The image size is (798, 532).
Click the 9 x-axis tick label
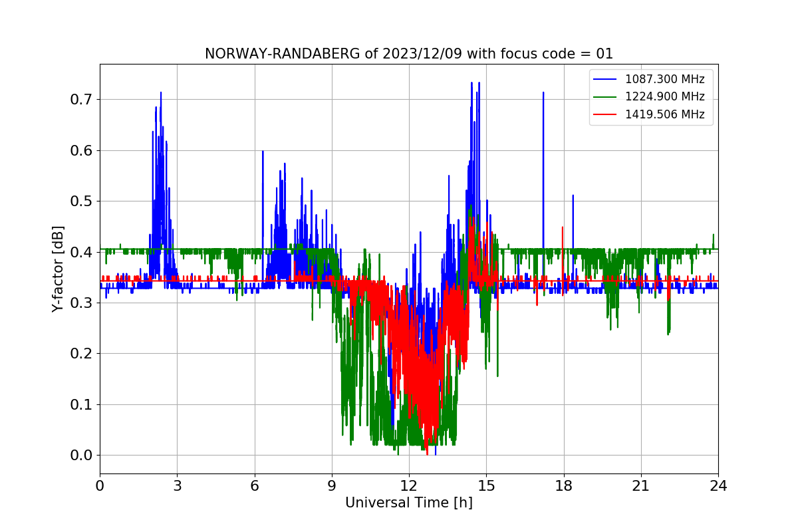(x=332, y=486)
